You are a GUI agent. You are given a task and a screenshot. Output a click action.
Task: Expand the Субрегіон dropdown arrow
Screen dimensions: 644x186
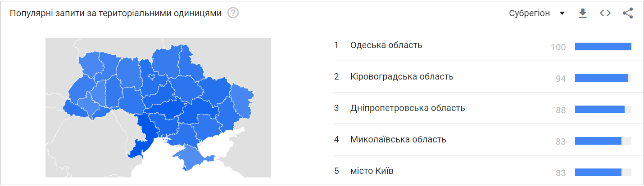point(562,13)
